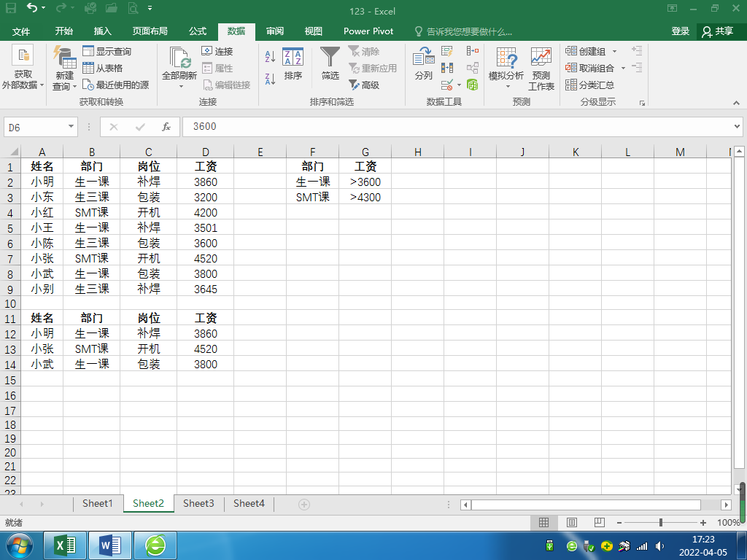Open What-If Analysis (模拟分析)
The width and height of the screenshot is (747, 560).
tap(506, 68)
